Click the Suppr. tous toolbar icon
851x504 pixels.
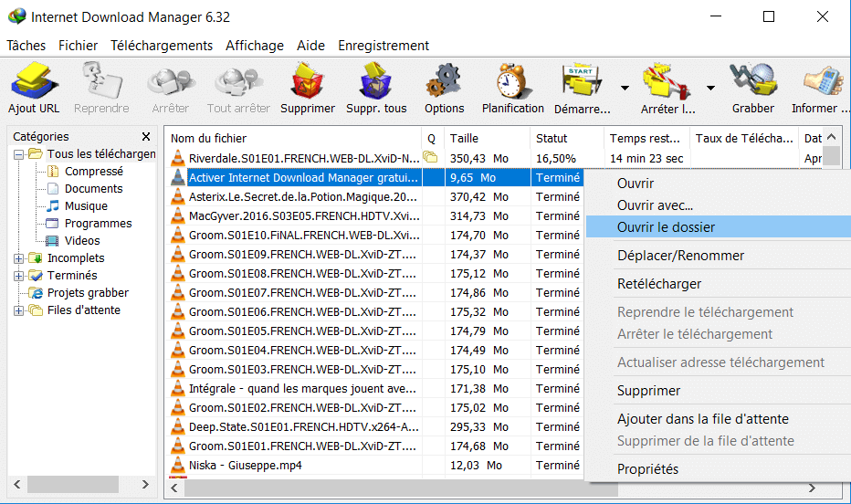(x=375, y=81)
